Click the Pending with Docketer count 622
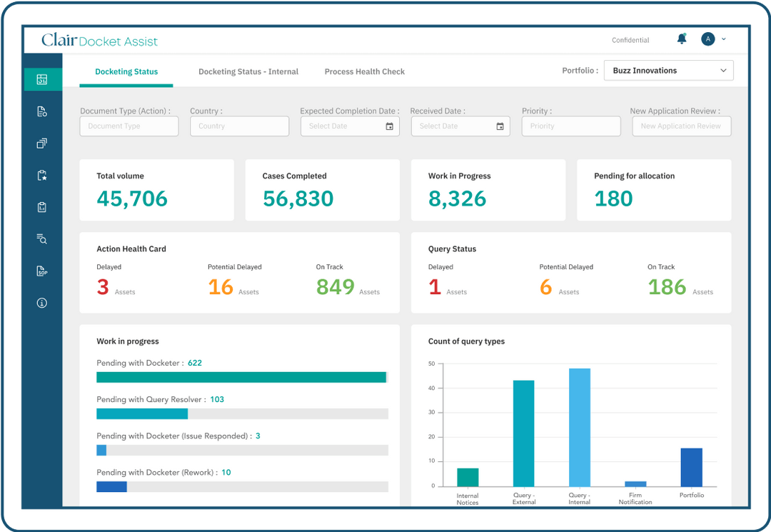The height and width of the screenshot is (532, 771). click(x=195, y=363)
